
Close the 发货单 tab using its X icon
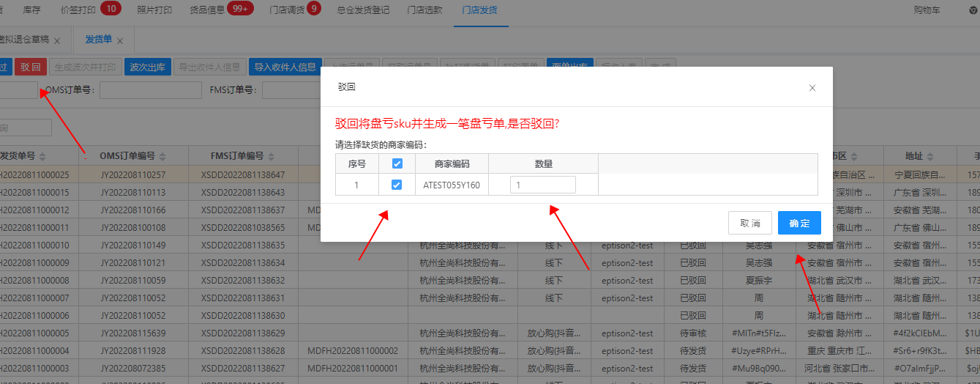coord(120,40)
